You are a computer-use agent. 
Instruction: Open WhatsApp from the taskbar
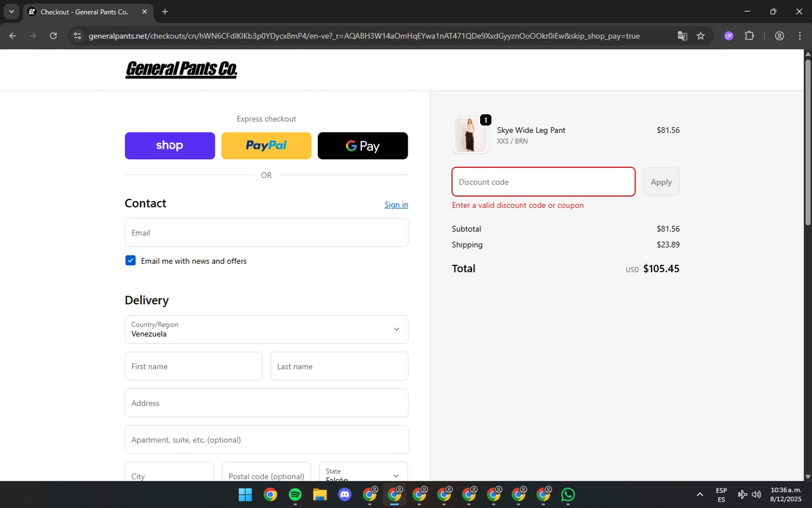click(x=568, y=494)
